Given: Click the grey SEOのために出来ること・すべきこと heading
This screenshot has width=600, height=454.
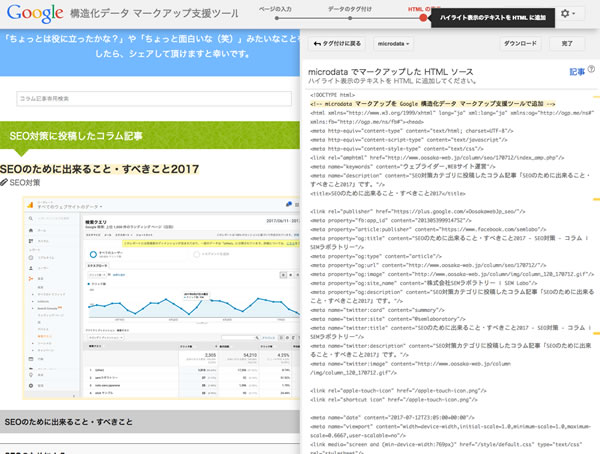Looking at the screenshot, I should [150, 422].
